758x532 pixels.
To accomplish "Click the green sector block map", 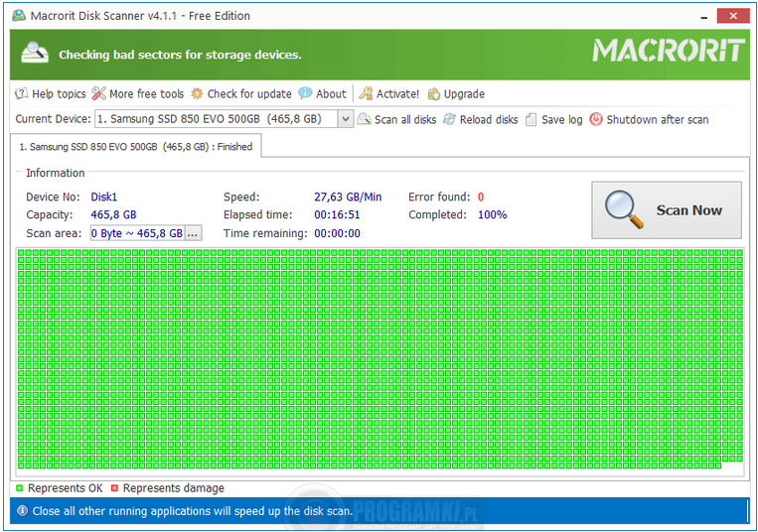I will 379,359.
